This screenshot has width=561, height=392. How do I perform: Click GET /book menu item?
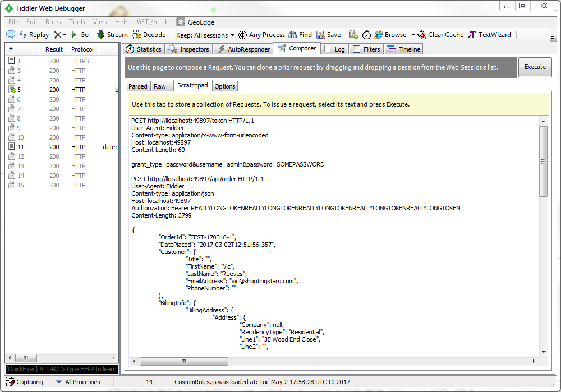click(153, 22)
